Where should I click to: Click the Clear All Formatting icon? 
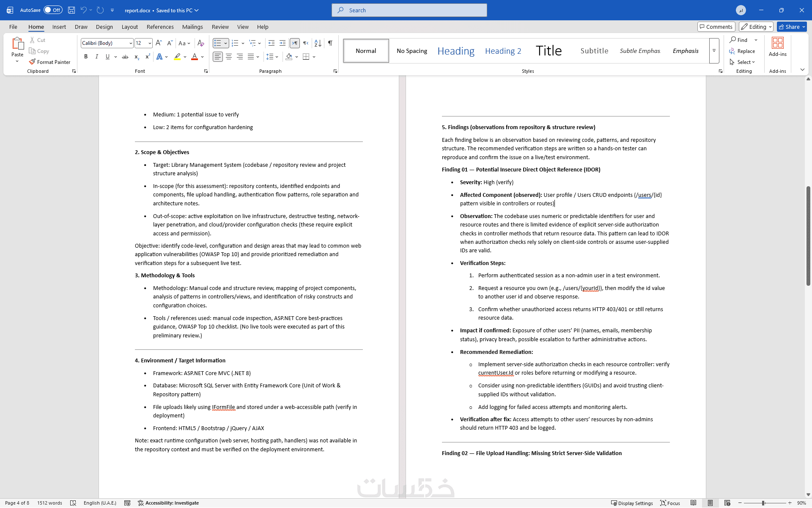pyautogui.click(x=200, y=43)
